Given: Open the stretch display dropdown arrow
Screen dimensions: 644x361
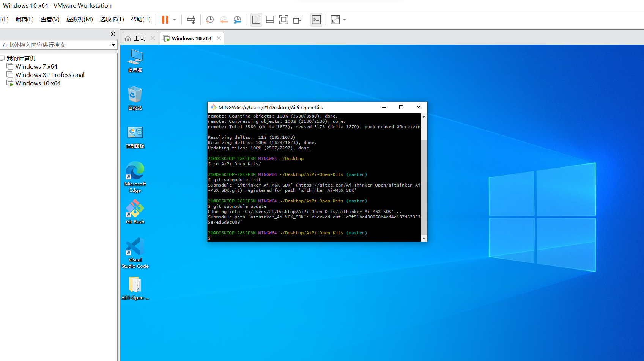Looking at the screenshot, I should click(x=345, y=19).
